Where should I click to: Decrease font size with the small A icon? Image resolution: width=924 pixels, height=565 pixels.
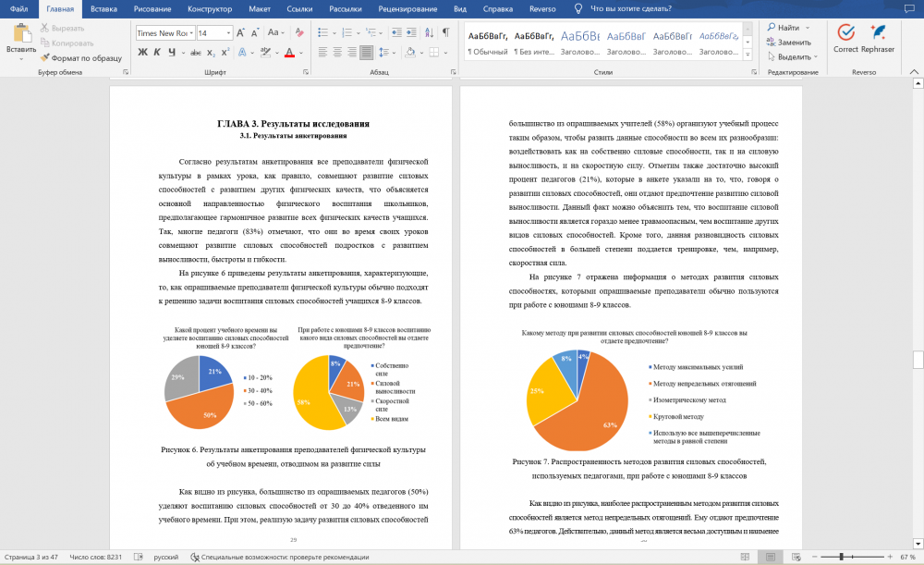tap(255, 33)
